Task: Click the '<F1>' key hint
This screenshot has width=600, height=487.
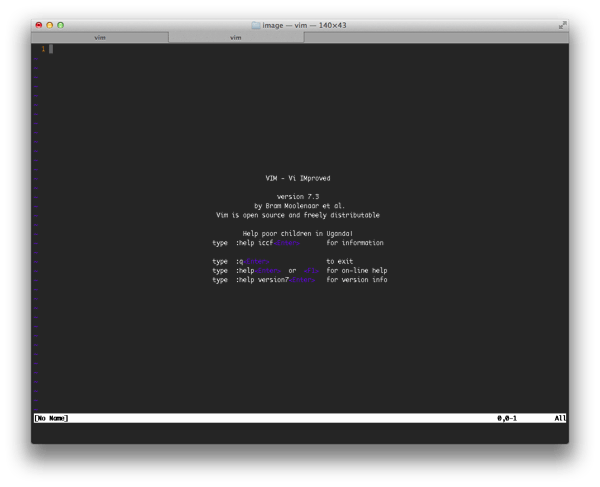Action: point(311,270)
